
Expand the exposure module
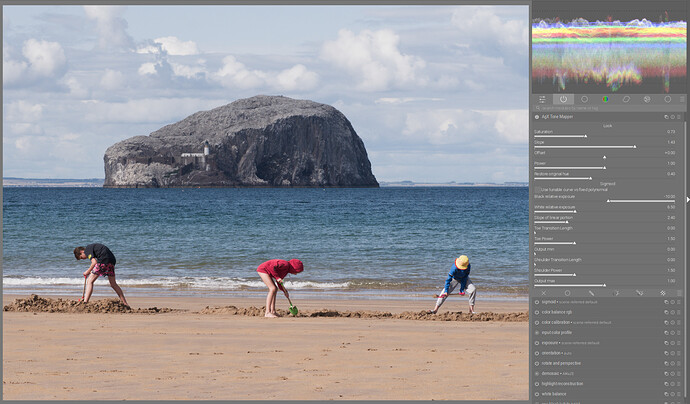click(x=550, y=343)
